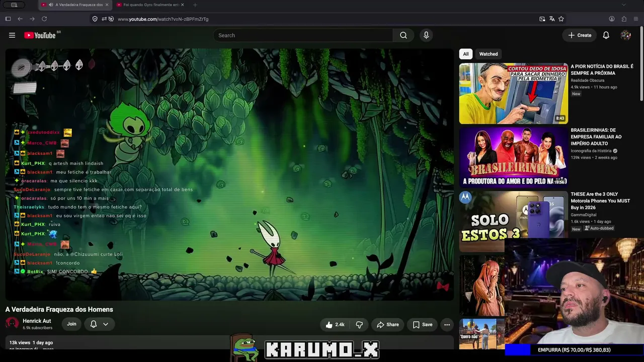Screen dimensions: 644x362
Task: Open YouTube notifications bell in the header
Action: click(606, 35)
